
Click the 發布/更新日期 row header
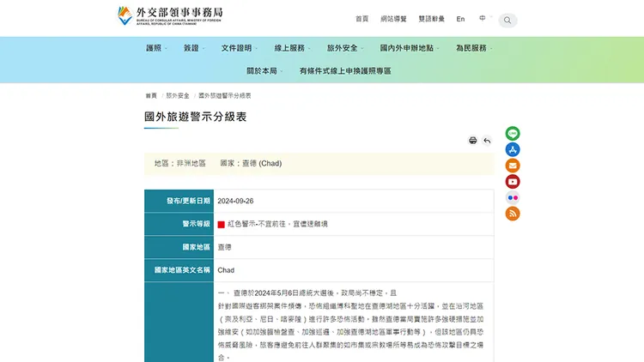pos(179,201)
